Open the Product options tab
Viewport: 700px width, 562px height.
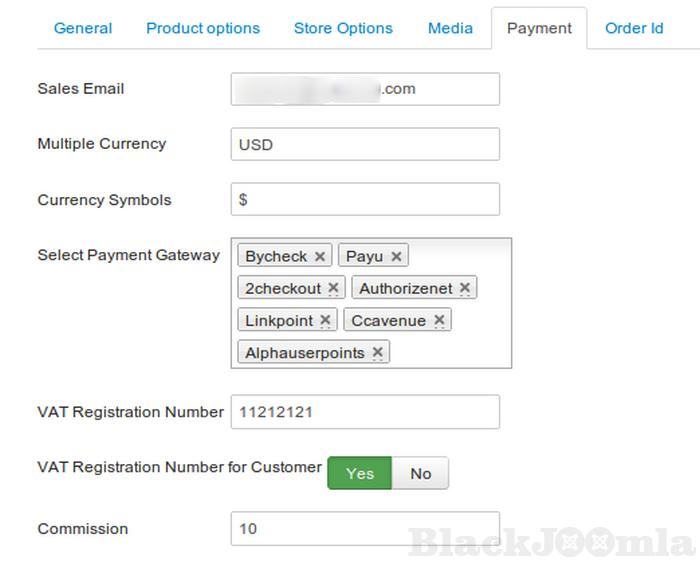[x=203, y=28]
